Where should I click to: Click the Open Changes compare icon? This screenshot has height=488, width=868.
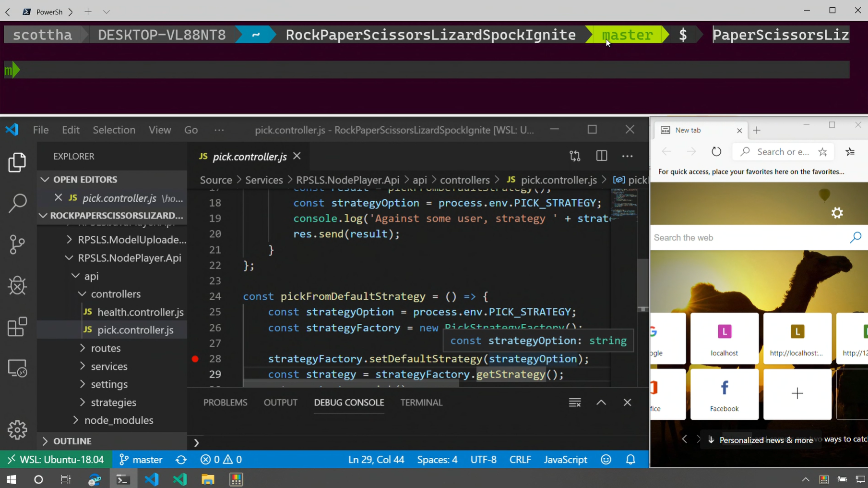[x=575, y=156]
